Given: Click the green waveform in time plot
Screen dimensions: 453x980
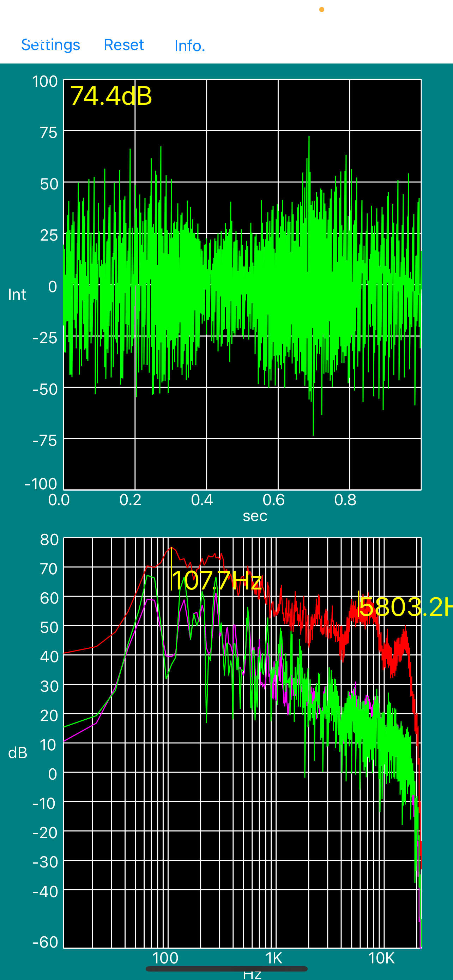Looking at the screenshot, I should point(242,285).
